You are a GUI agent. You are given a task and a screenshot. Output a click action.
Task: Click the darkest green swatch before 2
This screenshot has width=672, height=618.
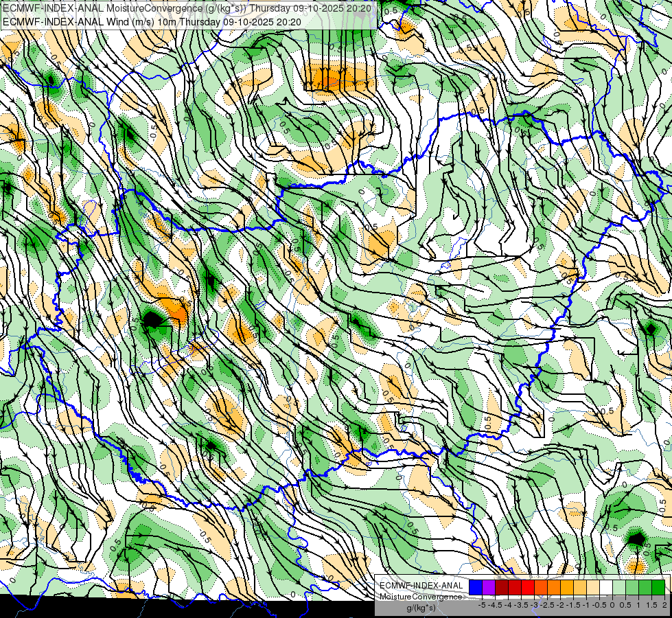[x=658, y=587]
